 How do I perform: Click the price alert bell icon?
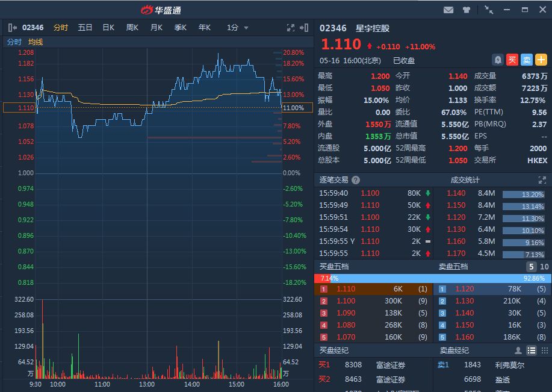(x=498, y=60)
